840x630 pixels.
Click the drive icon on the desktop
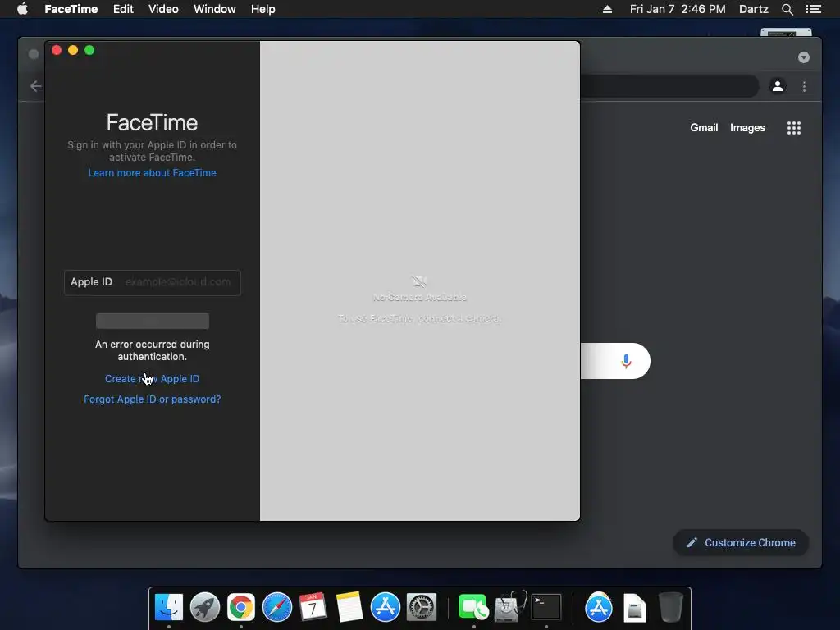click(786, 33)
